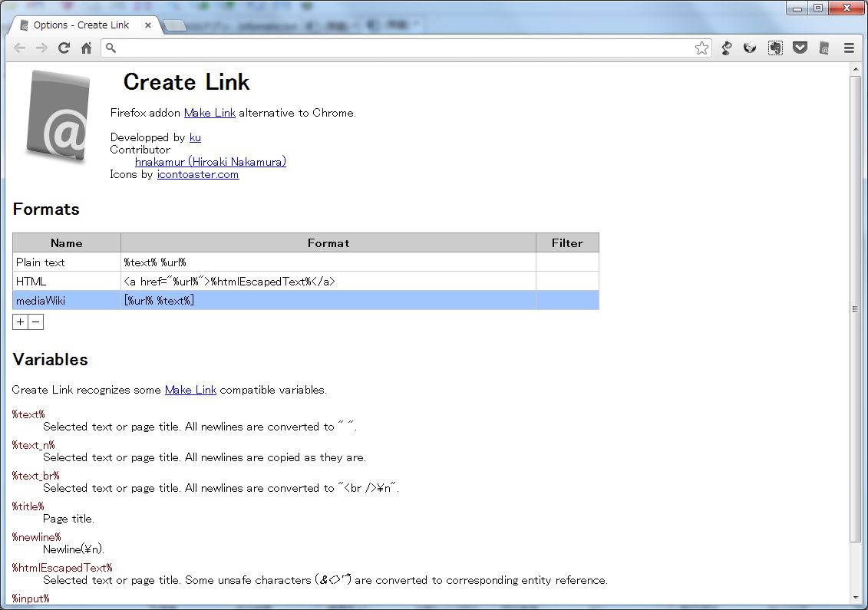Reload the current page
This screenshot has height=610, width=868.
coord(64,48)
